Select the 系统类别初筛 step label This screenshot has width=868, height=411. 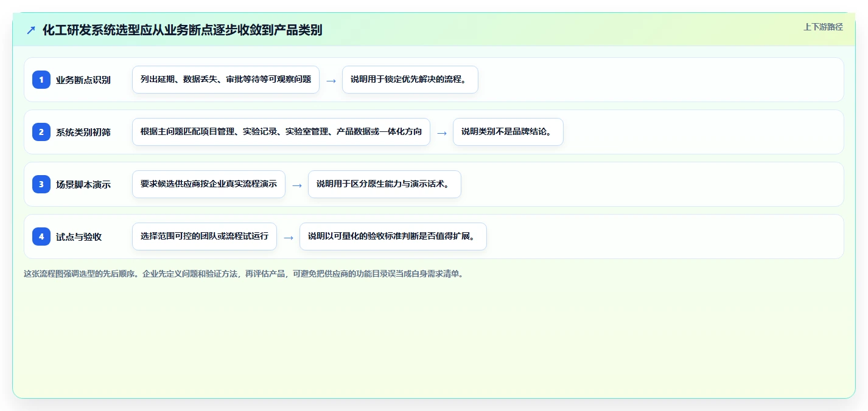(83, 132)
